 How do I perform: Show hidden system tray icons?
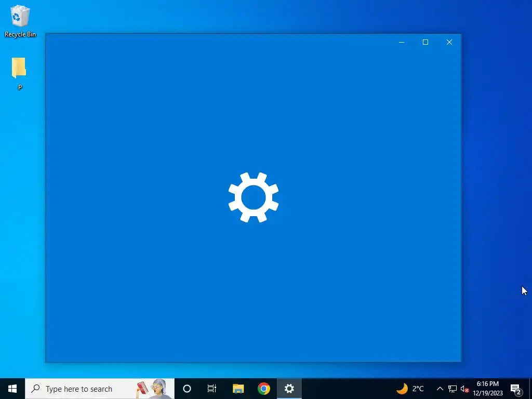tap(440, 389)
